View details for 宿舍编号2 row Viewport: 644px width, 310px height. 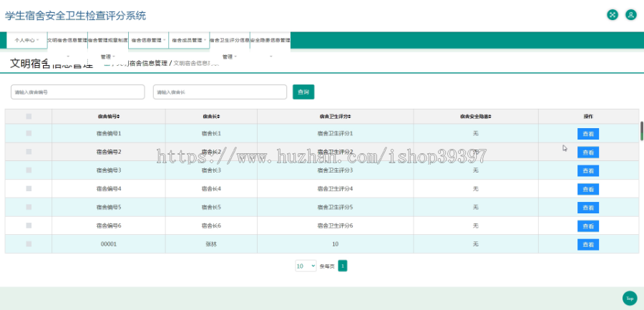point(588,152)
